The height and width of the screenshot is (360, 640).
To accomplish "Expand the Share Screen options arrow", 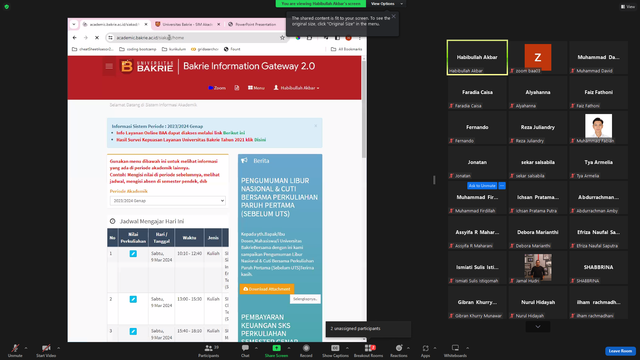I will tap(289, 348).
